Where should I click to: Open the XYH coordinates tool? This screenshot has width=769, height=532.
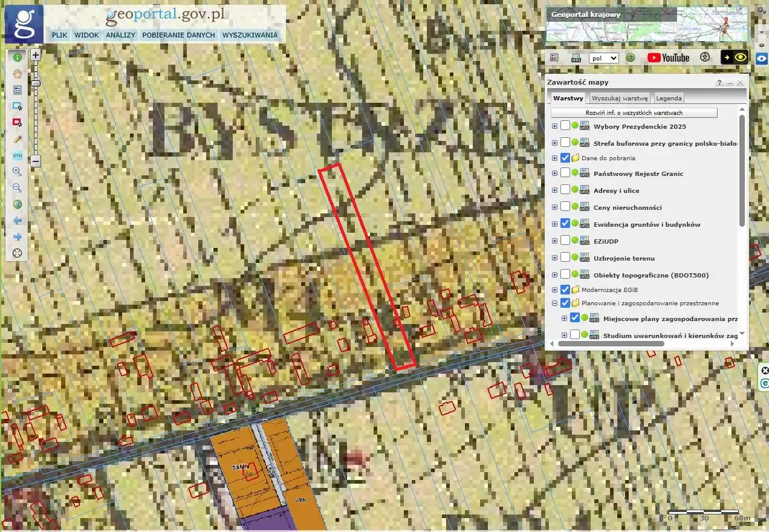18,155
